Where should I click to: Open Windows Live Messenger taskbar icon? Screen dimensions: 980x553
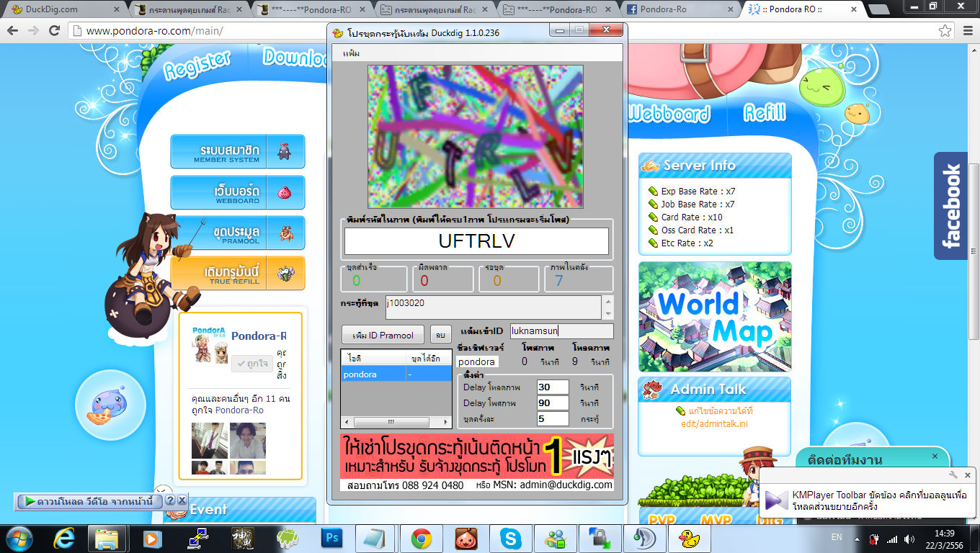pos(556,538)
